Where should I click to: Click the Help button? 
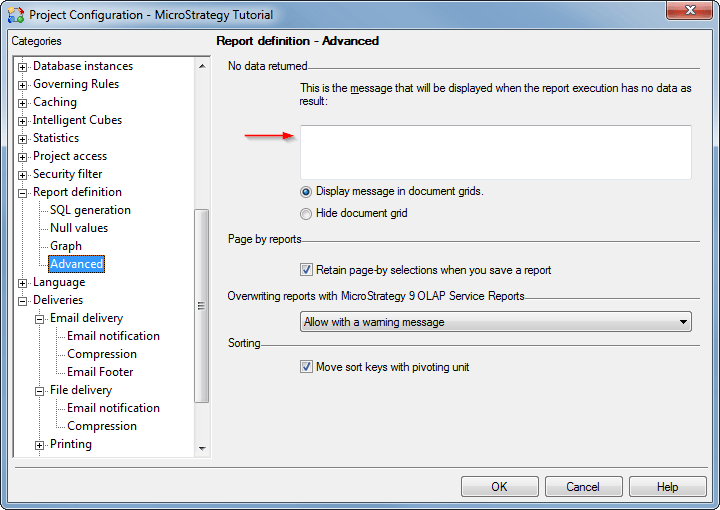pos(667,487)
